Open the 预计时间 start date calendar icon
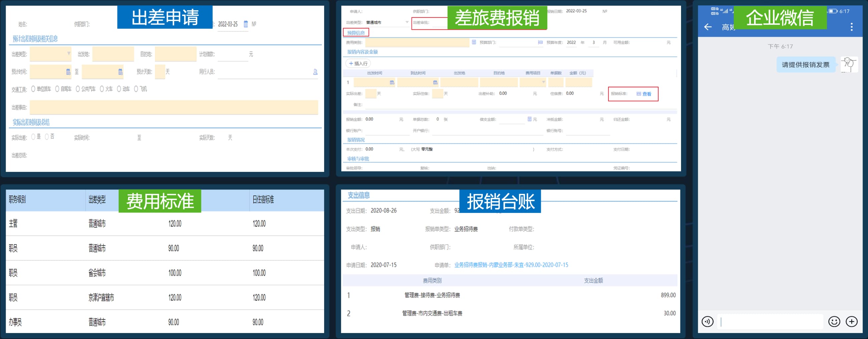The image size is (868, 339). [68, 72]
